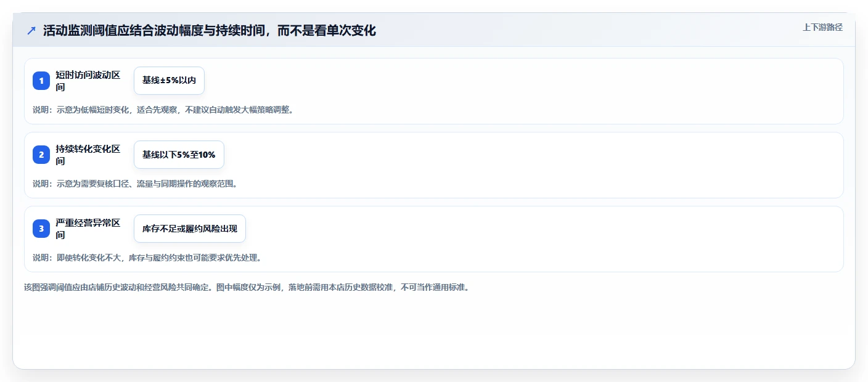Image resolution: width=868 pixels, height=382 pixels.
Task: Click the footer text 该图强调阈值应由店铺历史波动
Action: 247,287
